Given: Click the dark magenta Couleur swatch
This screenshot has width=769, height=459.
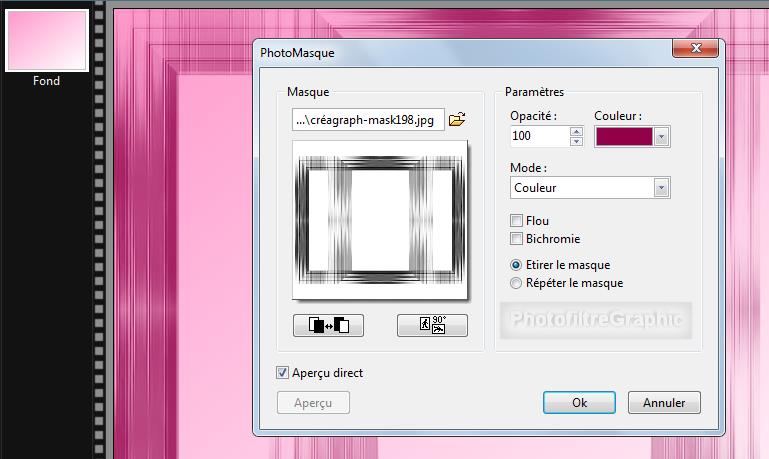Looking at the screenshot, I should tap(624, 137).
